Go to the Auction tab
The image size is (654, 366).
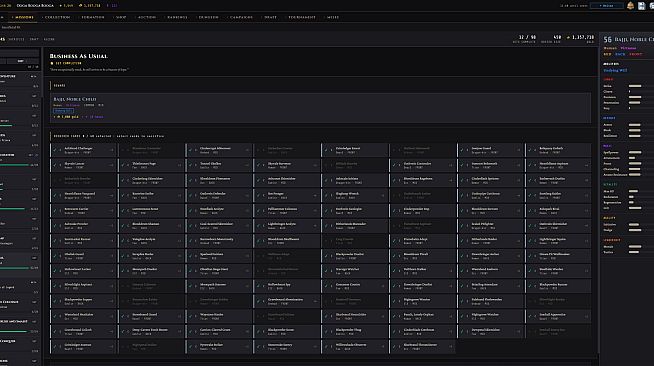pyautogui.click(x=147, y=18)
